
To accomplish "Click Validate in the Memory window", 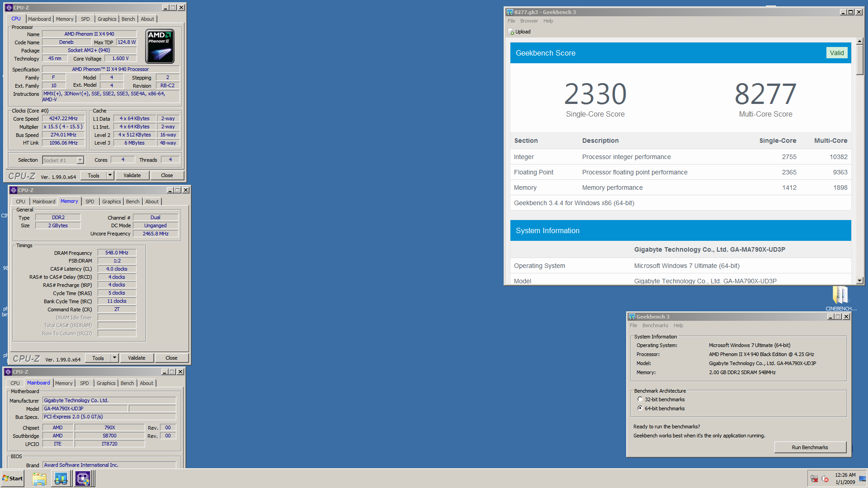I will coord(137,358).
